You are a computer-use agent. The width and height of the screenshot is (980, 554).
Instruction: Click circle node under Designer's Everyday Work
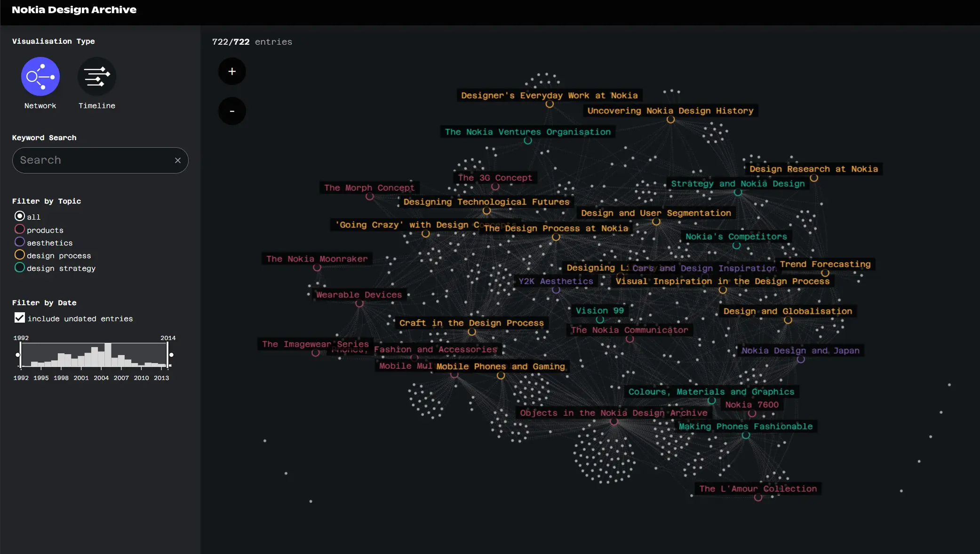(550, 104)
